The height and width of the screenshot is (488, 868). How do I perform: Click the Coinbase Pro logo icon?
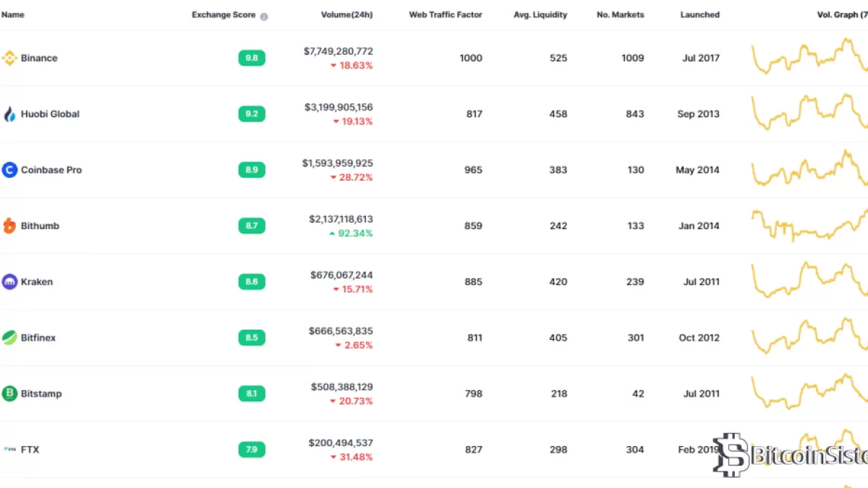pos(9,170)
